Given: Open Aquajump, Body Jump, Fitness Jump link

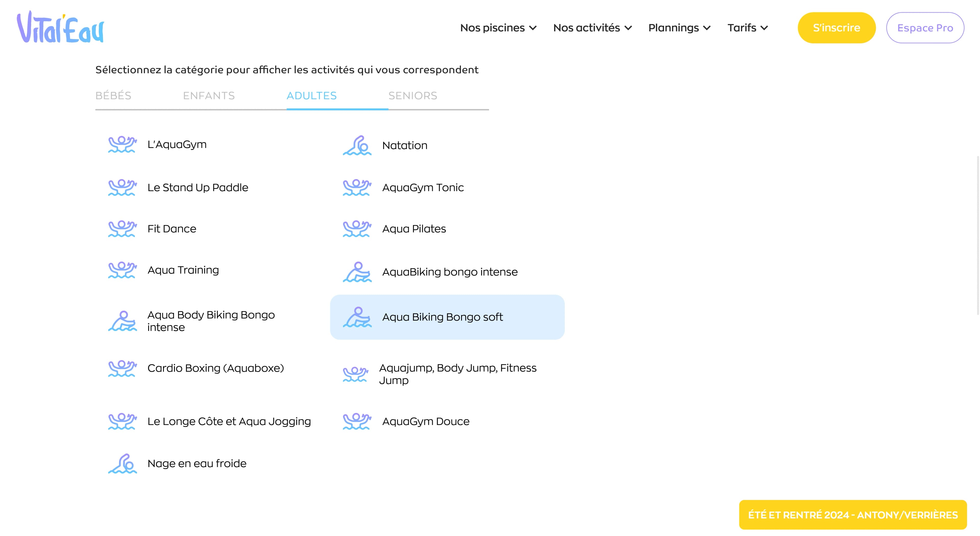Looking at the screenshot, I should pyautogui.click(x=458, y=374).
